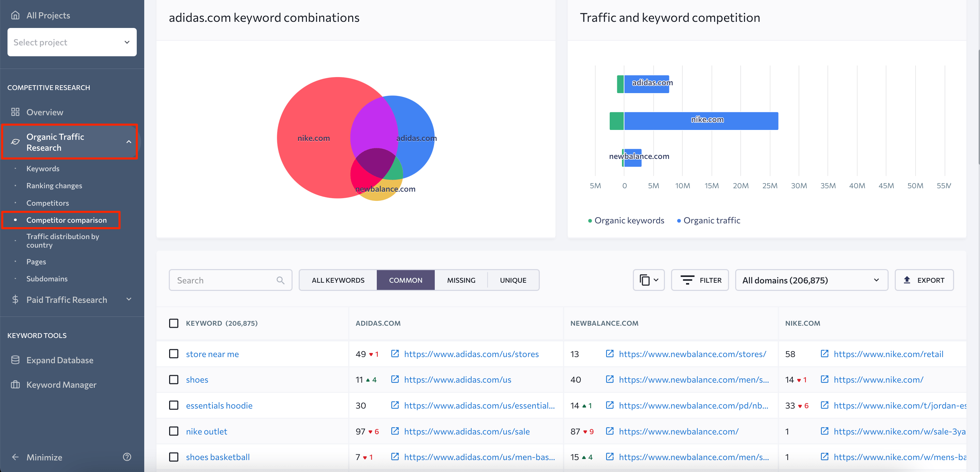980x472 pixels.
Task: Select the COMMON tab
Action: [405, 280]
